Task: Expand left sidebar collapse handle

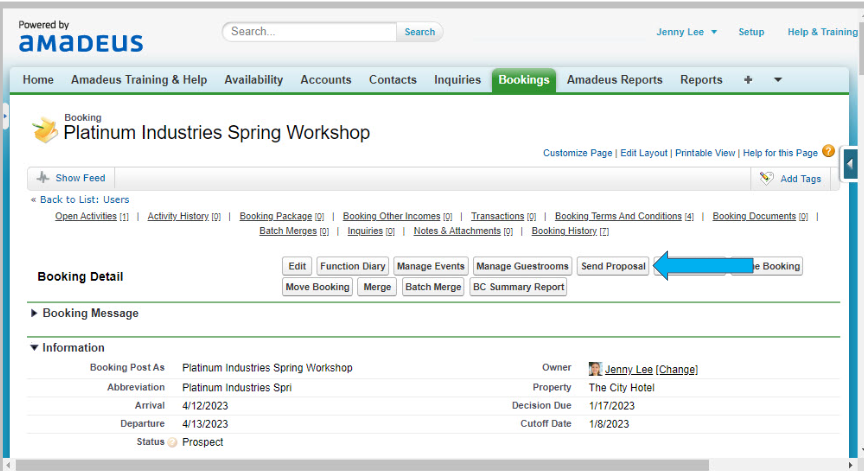Action: [5, 117]
